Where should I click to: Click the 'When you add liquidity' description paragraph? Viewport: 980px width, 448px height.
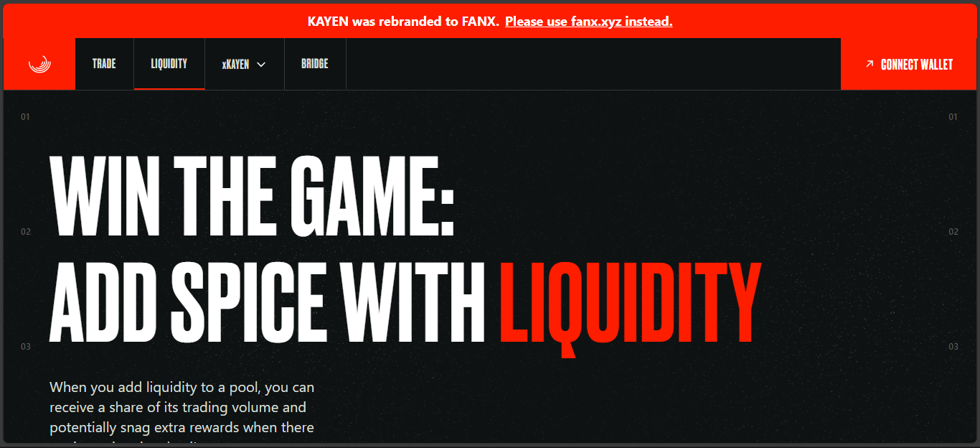(x=182, y=414)
